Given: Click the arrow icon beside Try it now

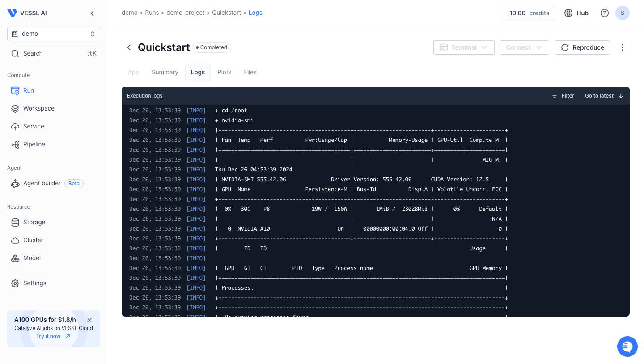Looking at the screenshot, I should click(x=68, y=336).
